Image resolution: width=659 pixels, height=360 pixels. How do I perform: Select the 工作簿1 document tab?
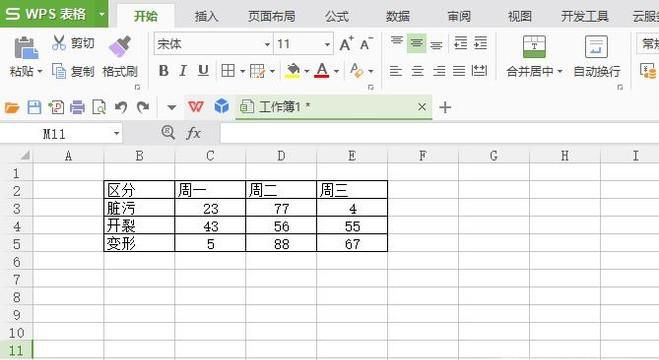click(x=334, y=107)
